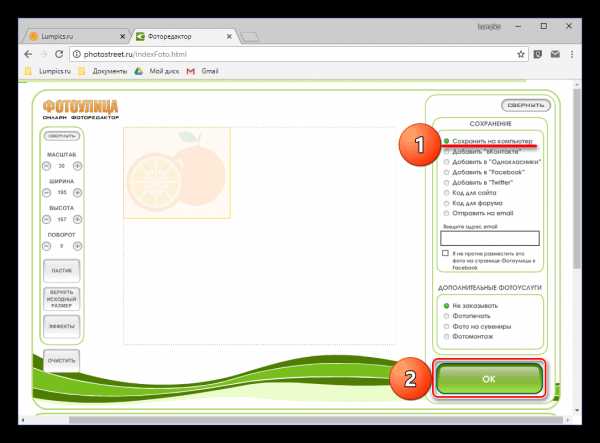The image size is (600, 443).
Task: Choose the Добавить в Facebook radio option
Action: 446,171
